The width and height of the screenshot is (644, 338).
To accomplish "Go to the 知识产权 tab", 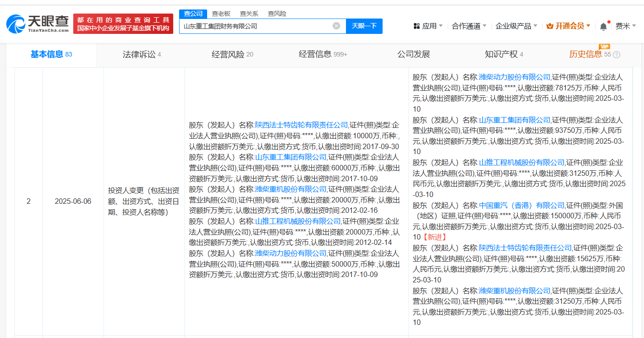I will coord(503,55).
